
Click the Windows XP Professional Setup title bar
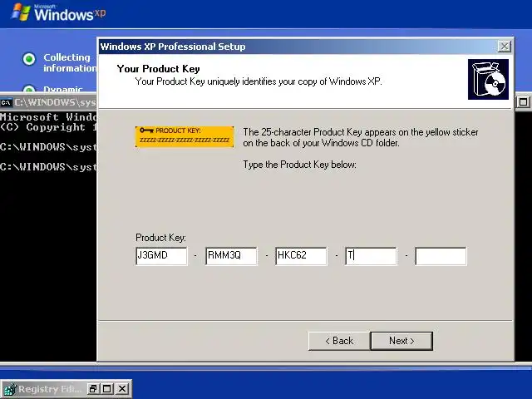pos(298,47)
